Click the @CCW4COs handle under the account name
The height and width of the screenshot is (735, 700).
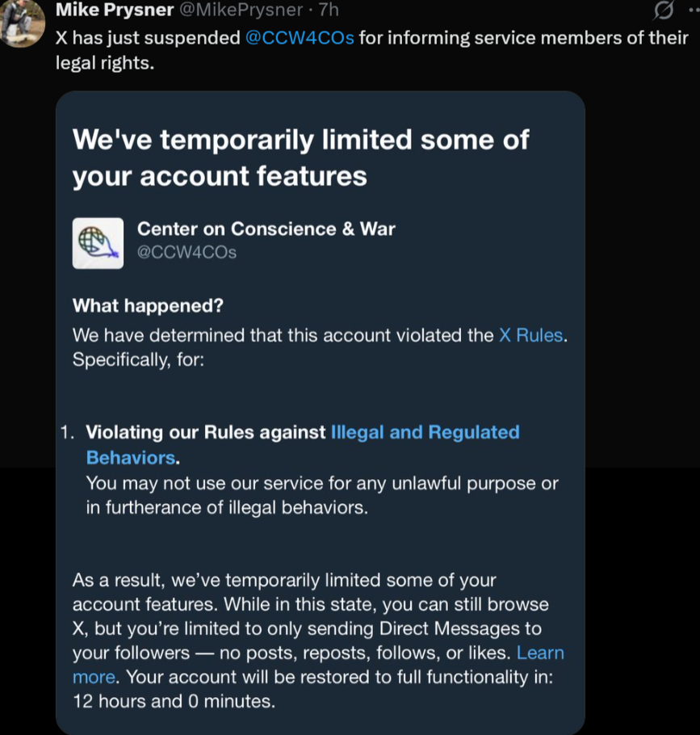187,252
